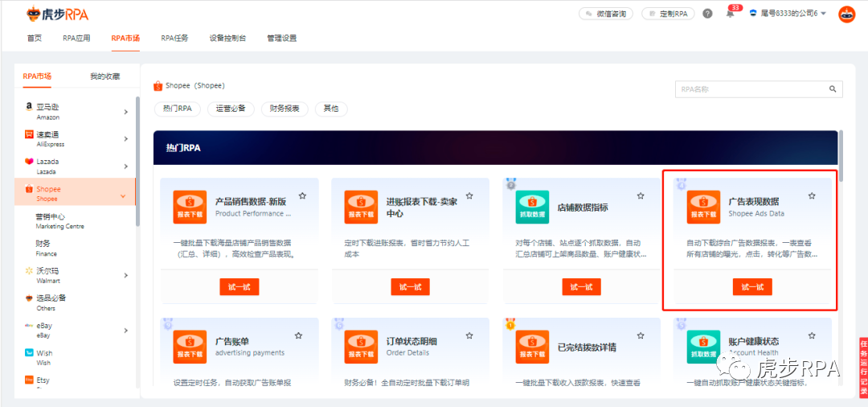The width and height of the screenshot is (868, 407).
Task: Click 试一试 under 店铺数据指标
Action: pyautogui.click(x=581, y=287)
